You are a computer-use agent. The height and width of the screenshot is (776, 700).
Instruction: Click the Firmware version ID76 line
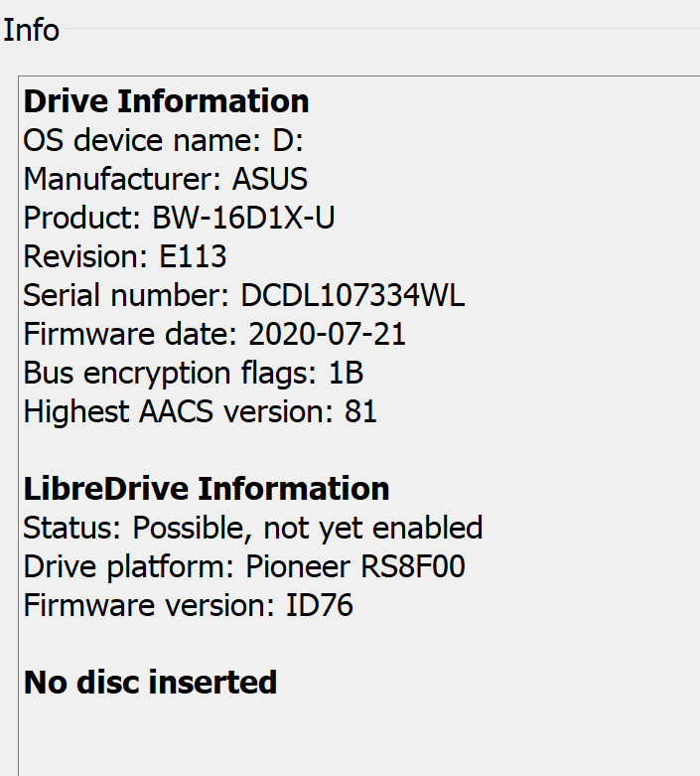[x=188, y=605]
